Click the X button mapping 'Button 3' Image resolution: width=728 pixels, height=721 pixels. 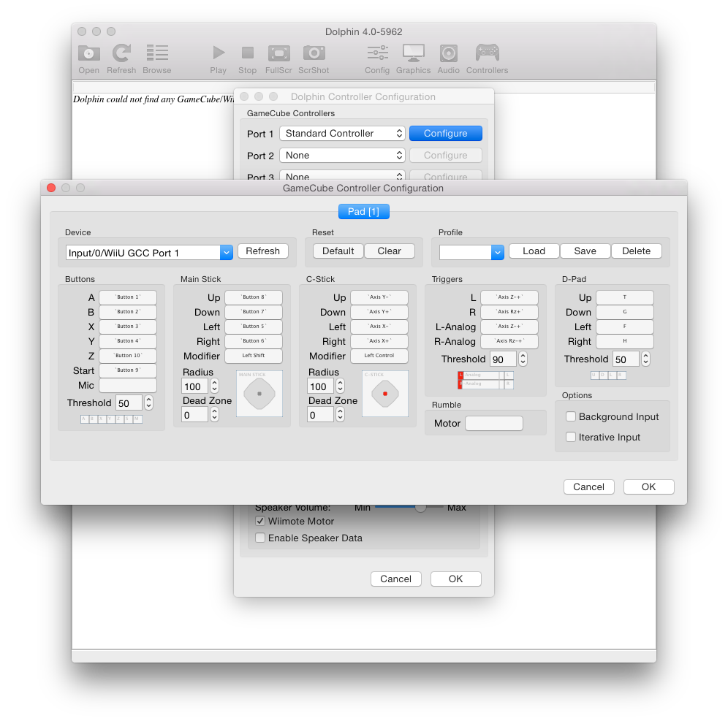[x=128, y=327]
